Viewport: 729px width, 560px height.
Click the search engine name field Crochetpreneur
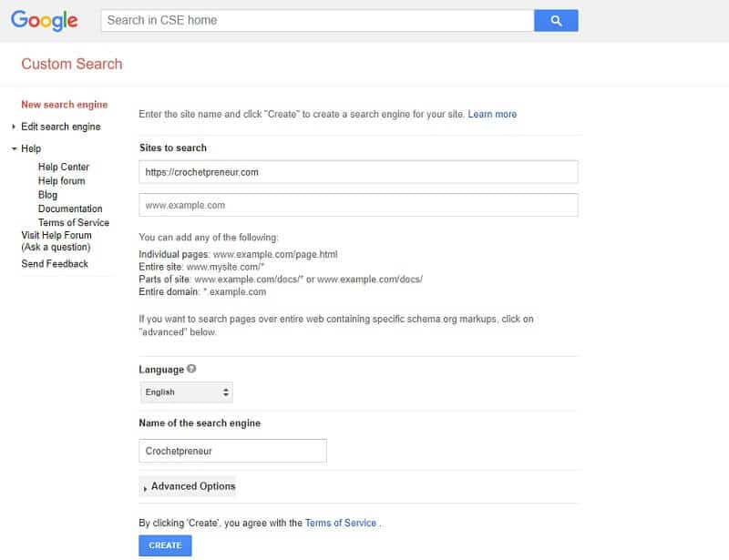(233, 451)
